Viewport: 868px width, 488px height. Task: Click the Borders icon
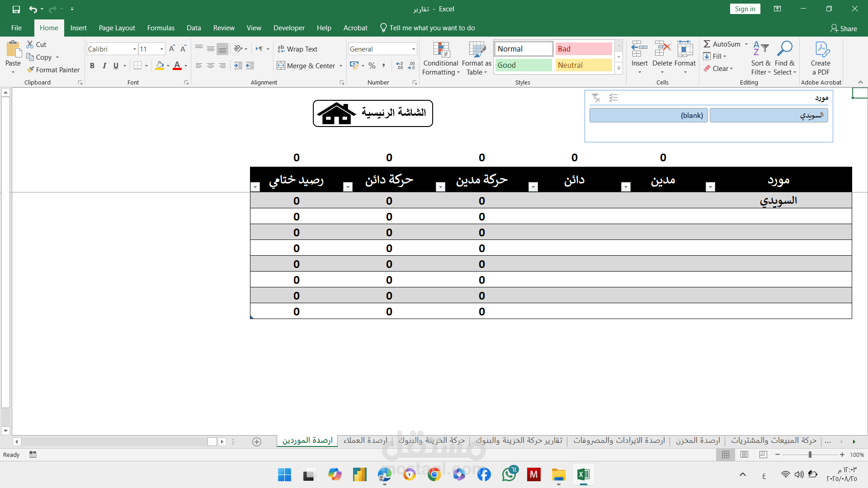tap(138, 66)
